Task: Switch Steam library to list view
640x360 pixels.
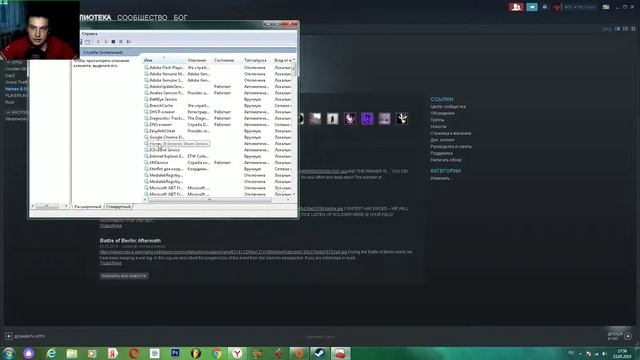Action: [625, 29]
